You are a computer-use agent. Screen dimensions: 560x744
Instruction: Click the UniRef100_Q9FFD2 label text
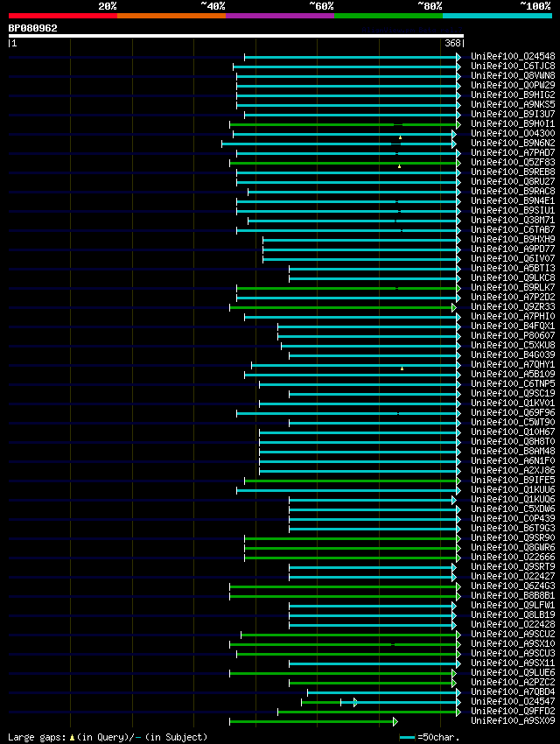513,711
